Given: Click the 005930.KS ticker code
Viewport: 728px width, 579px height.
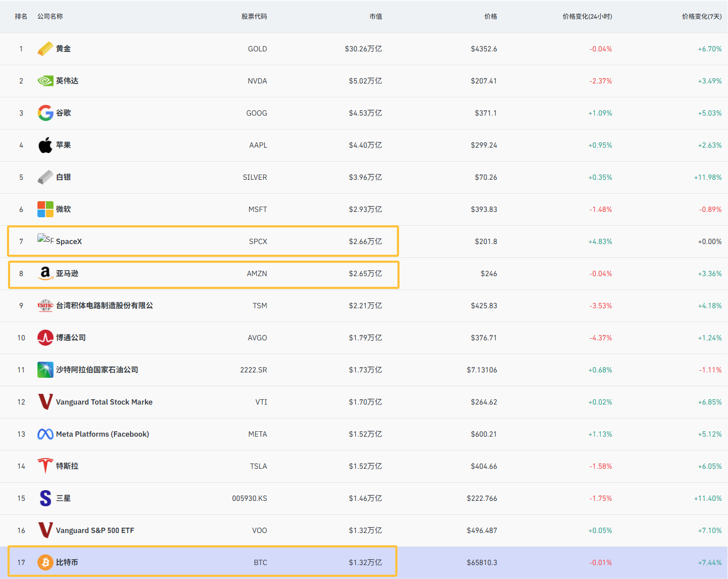Looking at the screenshot, I should (250, 498).
